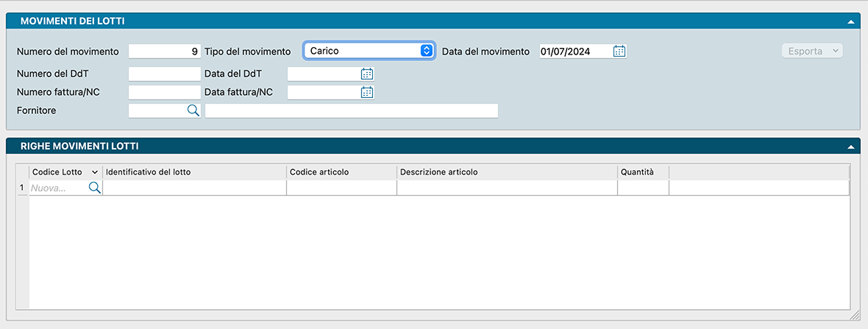
Task: Search supplier with Fornitore magnifier icon
Action: pyautogui.click(x=193, y=110)
